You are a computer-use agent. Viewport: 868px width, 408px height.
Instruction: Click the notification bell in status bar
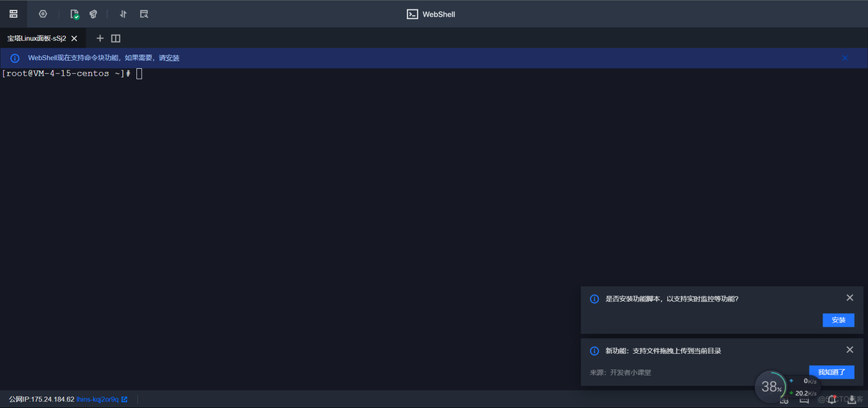click(831, 399)
